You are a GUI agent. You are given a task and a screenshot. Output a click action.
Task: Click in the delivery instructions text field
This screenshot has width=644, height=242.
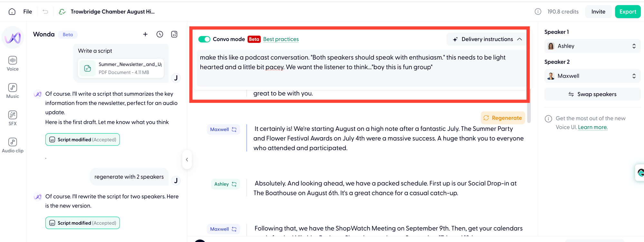[x=361, y=68]
